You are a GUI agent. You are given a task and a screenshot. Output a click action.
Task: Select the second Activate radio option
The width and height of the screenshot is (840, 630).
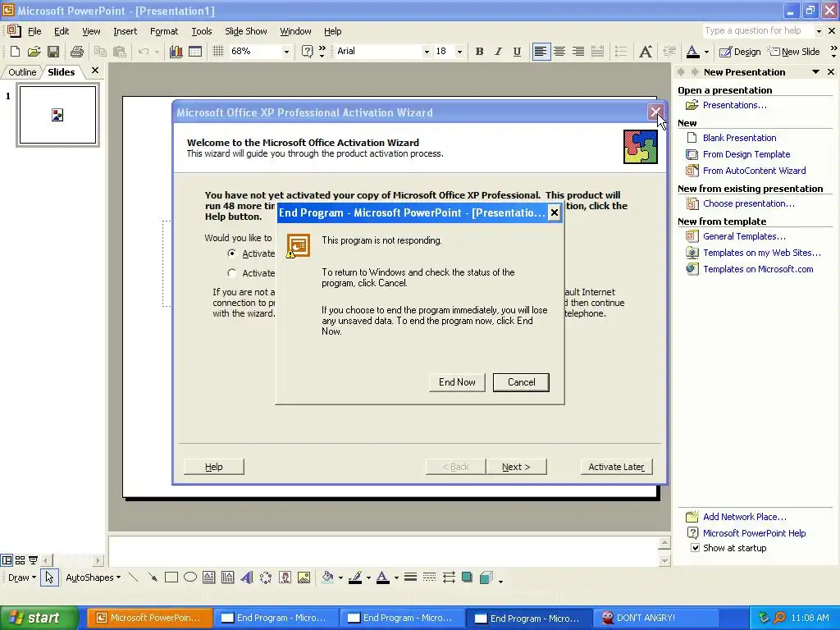coord(231,272)
